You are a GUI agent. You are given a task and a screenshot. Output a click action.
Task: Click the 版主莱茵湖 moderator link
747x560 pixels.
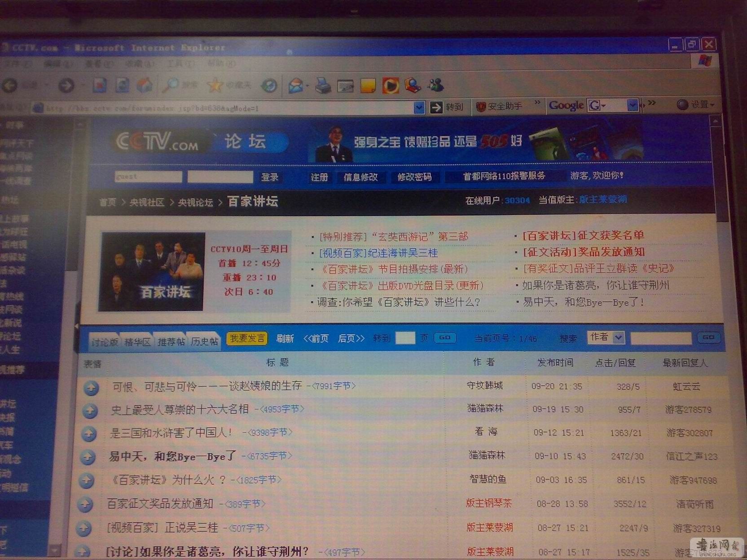click(x=603, y=199)
